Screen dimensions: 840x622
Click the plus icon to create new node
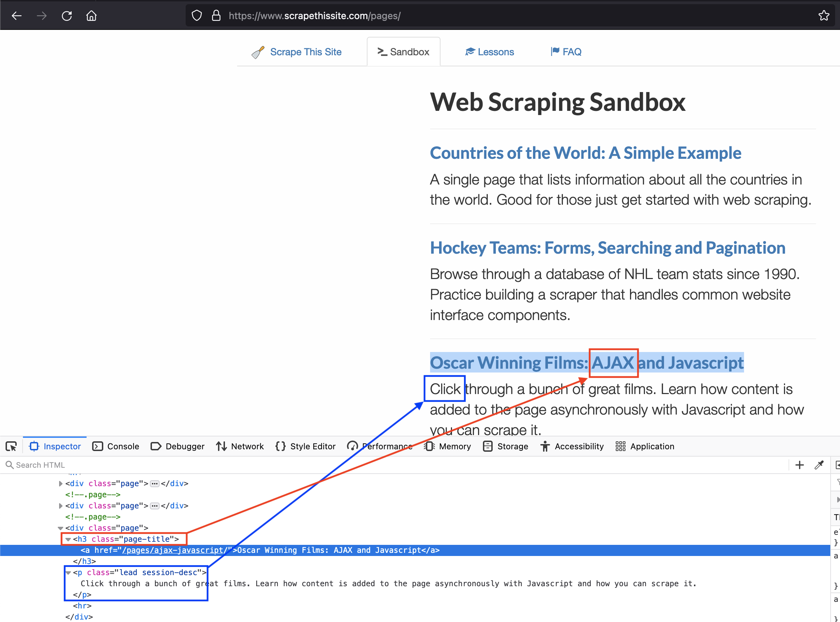(x=800, y=465)
